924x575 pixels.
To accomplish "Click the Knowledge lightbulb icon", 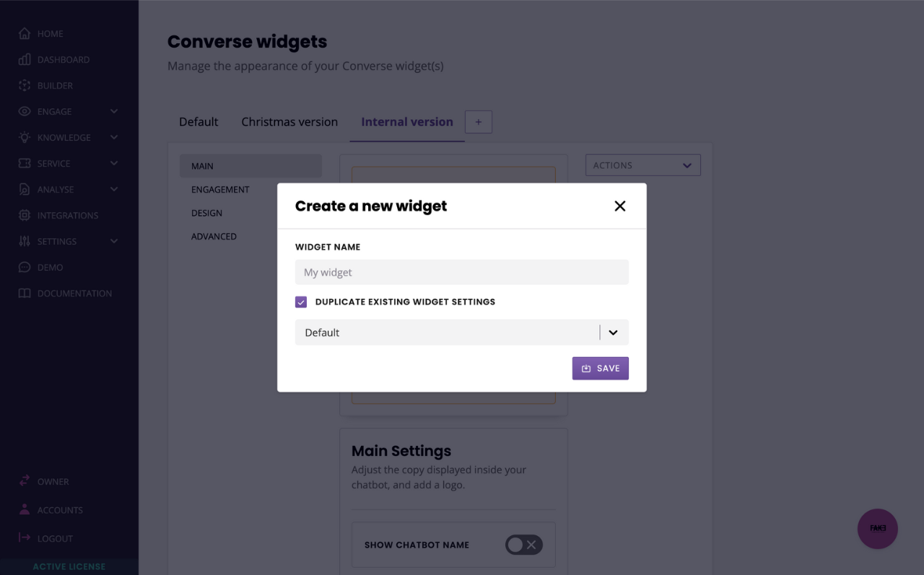I will tap(25, 137).
